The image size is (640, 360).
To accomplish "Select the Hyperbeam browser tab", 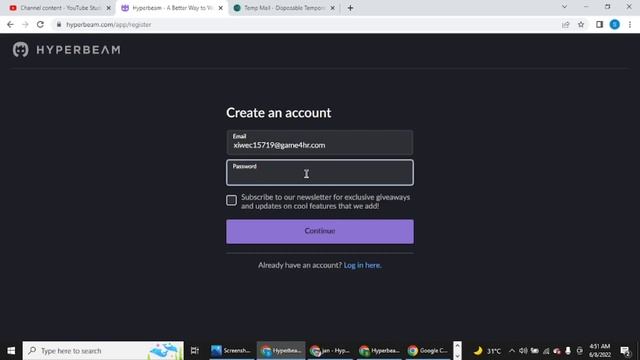I will 172,8.
